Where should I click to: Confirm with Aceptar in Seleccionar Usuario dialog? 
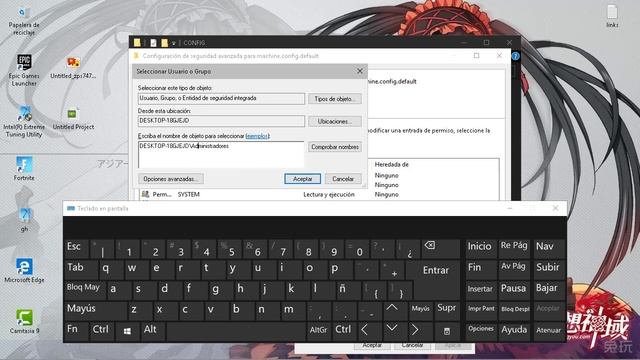tap(302, 179)
